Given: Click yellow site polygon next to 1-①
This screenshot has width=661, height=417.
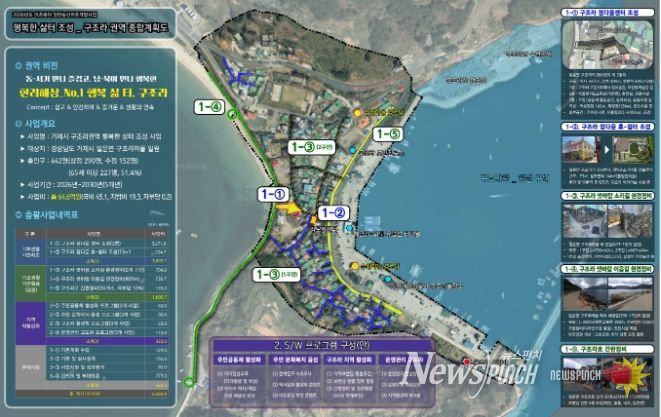Looking at the screenshot, I should pyautogui.click(x=289, y=208).
